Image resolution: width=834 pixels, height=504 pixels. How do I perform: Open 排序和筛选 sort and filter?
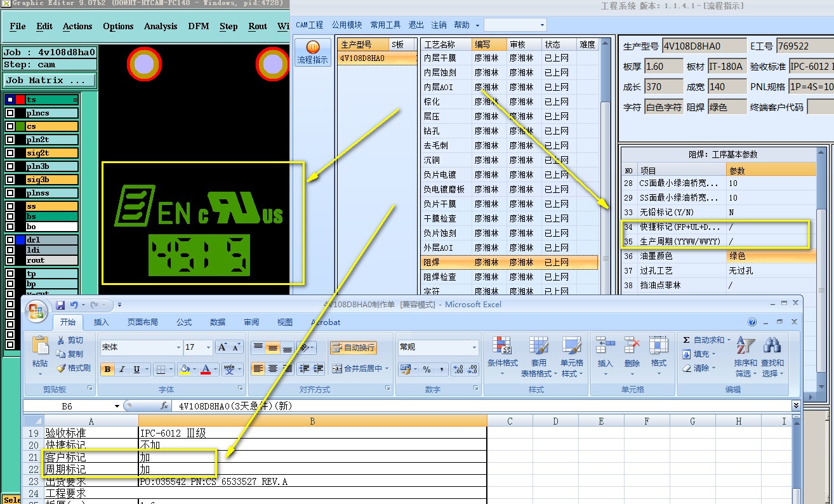(x=745, y=357)
